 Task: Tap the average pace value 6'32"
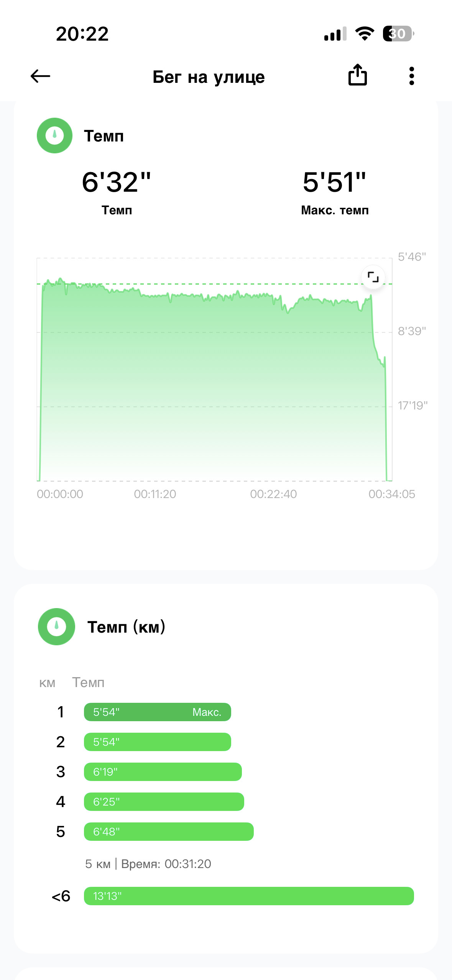[x=117, y=182]
